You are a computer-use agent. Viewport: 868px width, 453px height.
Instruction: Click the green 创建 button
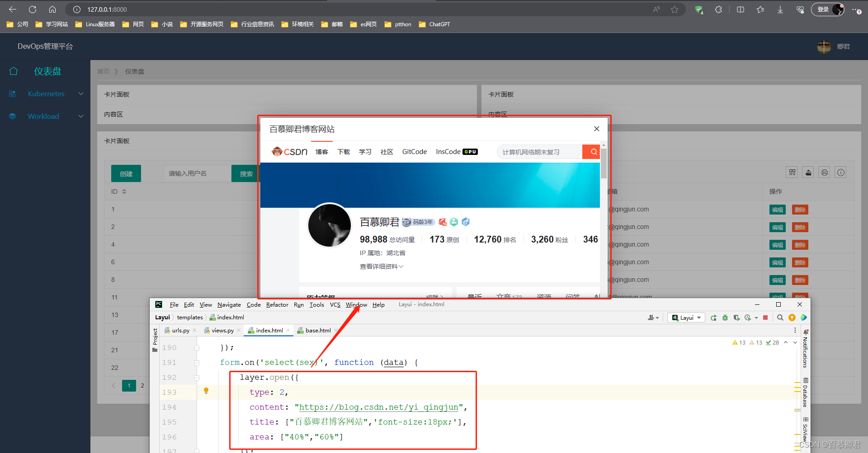[126, 174]
